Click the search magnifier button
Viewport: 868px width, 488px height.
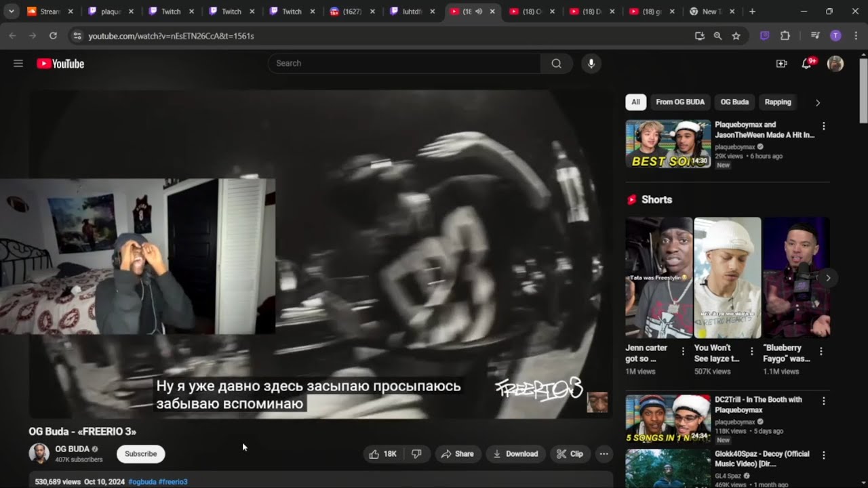point(557,64)
